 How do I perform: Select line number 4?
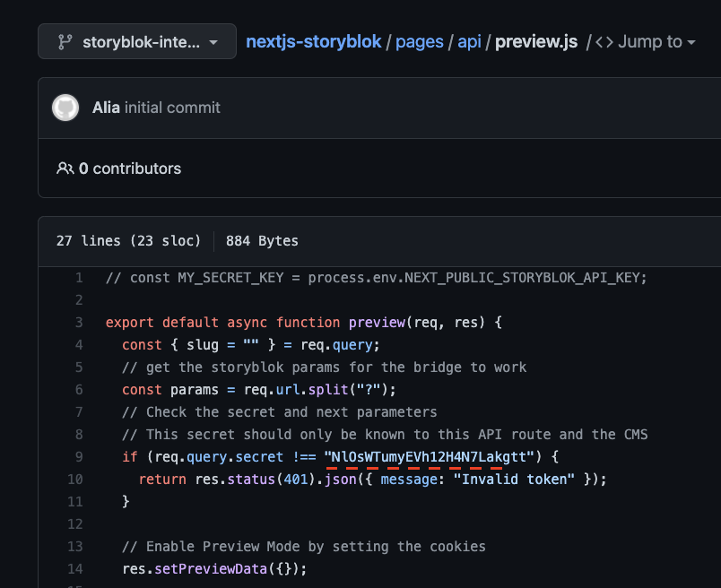[79, 345]
